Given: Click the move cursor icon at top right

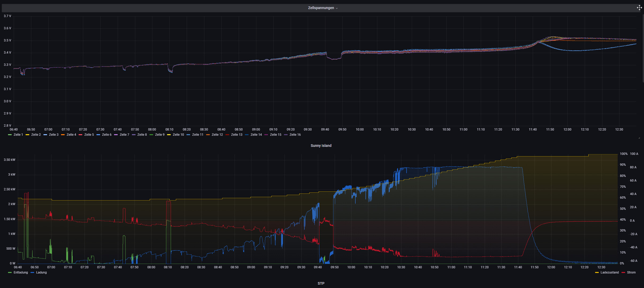Looking at the screenshot, I should 639,7.
